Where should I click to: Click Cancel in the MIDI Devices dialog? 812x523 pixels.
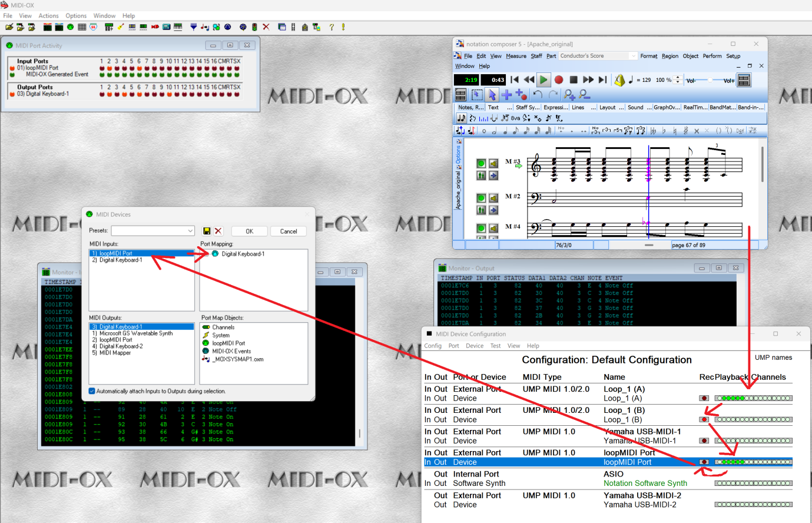289,231
